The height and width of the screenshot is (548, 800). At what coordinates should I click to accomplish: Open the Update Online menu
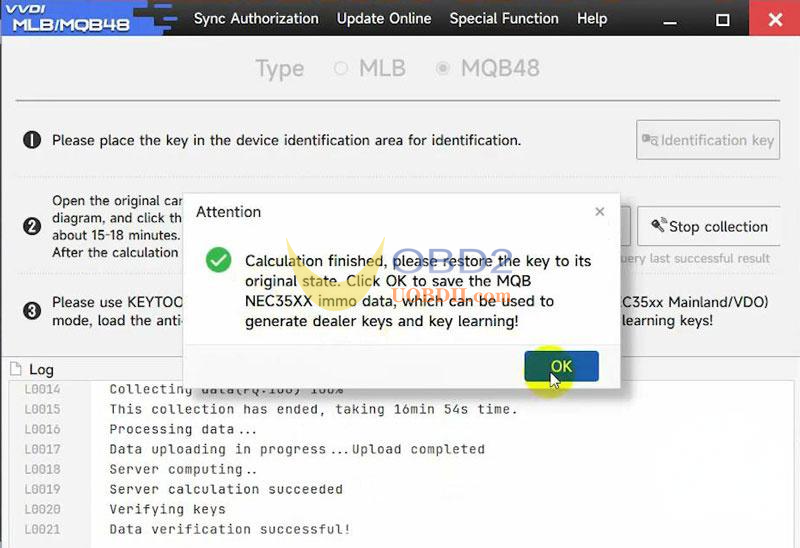pyautogui.click(x=384, y=19)
